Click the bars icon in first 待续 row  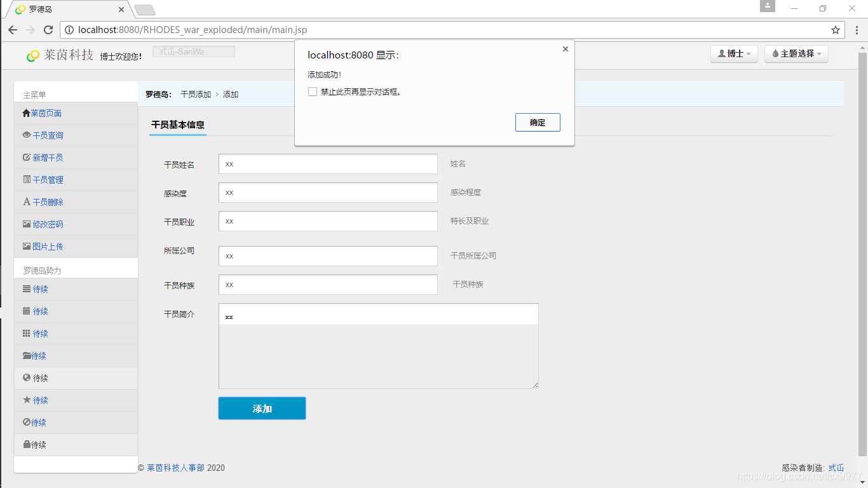coord(27,289)
